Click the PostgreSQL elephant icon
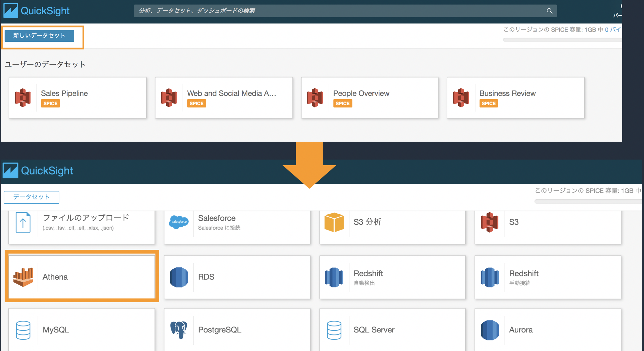The width and height of the screenshot is (644, 351). 179,330
